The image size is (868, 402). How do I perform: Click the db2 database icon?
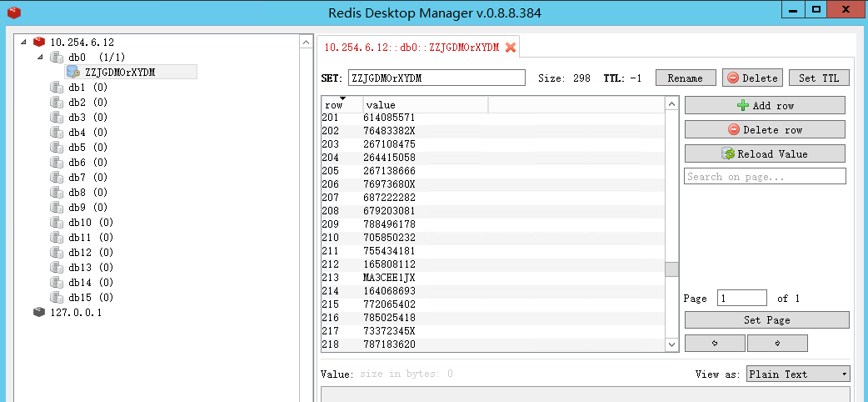57,102
